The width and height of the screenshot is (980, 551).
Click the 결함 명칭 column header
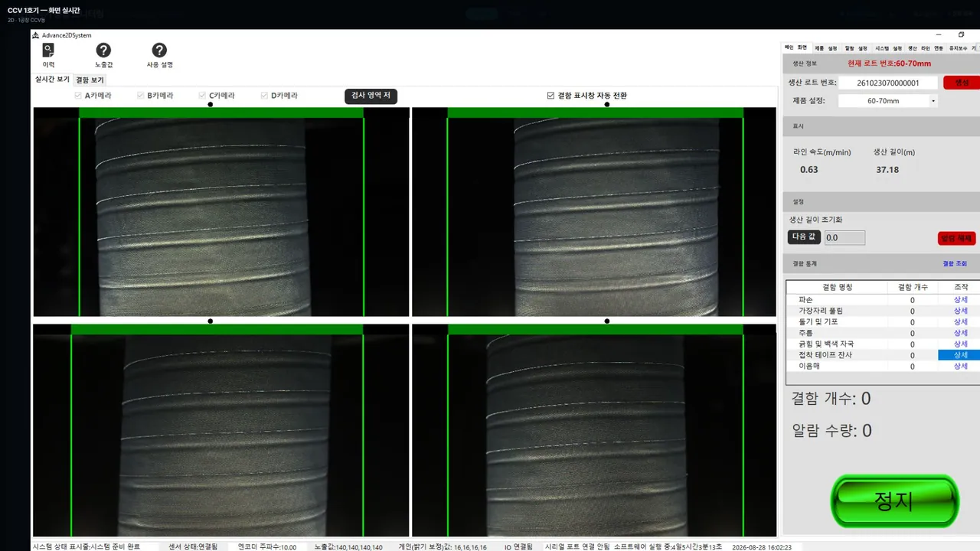point(837,287)
